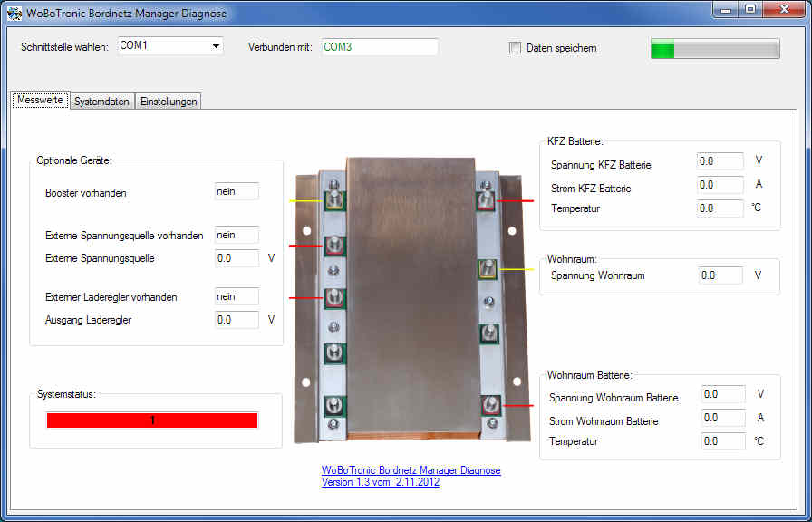The image size is (812, 522).
Task: Click the right terminal linked to Wohnraum
Action: pyautogui.click(x=488, y=269)
